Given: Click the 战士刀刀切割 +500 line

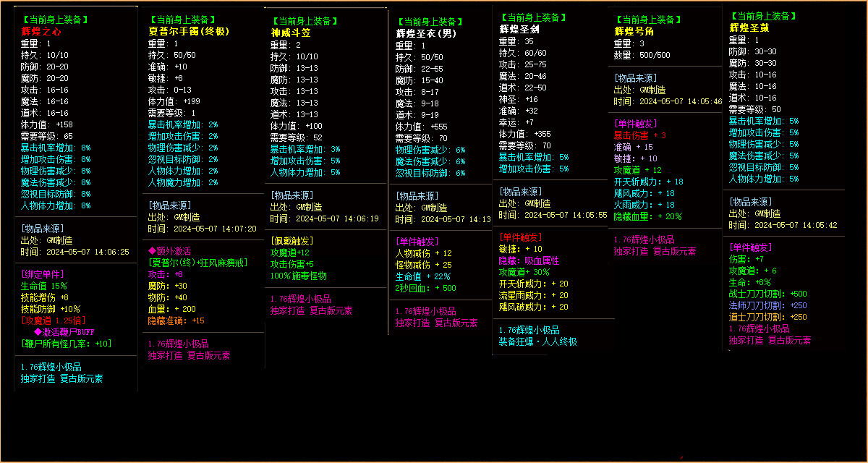Looking at the screenshot, I should point(767,294).
